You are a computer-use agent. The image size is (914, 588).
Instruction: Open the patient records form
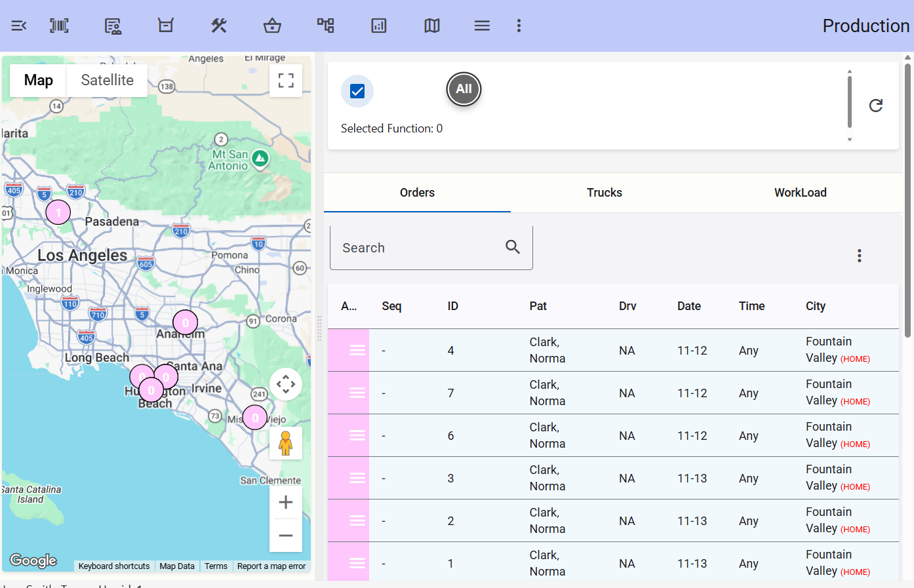tap(112, 26)
